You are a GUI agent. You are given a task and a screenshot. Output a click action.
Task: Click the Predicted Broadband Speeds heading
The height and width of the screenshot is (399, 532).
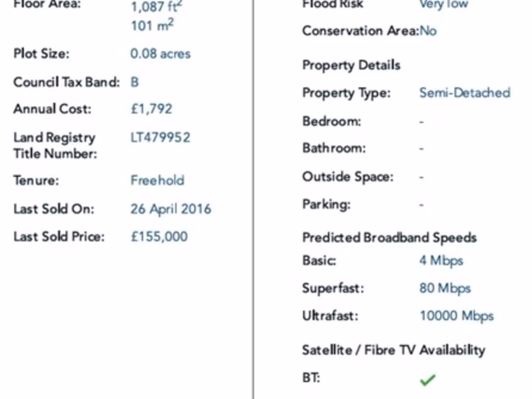coord(389,237)
